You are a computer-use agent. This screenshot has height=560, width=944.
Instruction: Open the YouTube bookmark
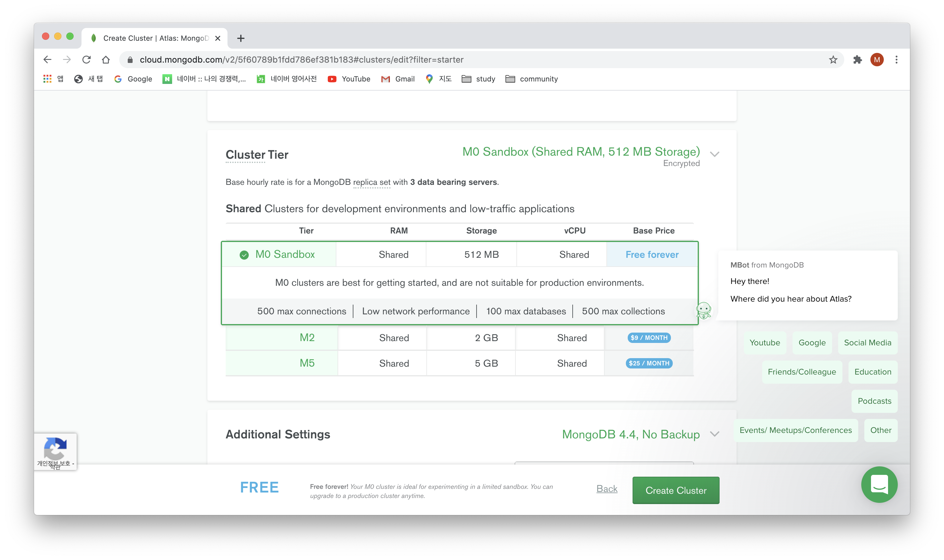pyautogui.click(x=349, y=79)
